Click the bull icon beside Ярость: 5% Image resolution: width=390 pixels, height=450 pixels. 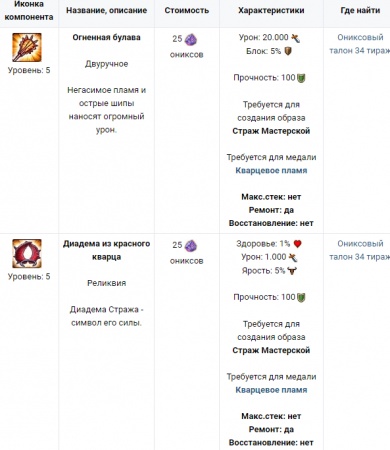(292, 271)
